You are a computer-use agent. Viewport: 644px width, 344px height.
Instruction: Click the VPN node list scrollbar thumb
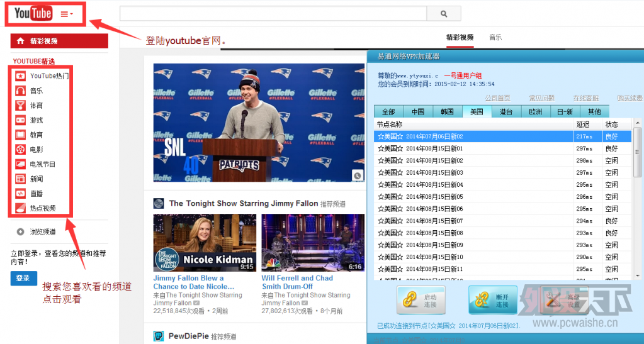coord(637,152)
